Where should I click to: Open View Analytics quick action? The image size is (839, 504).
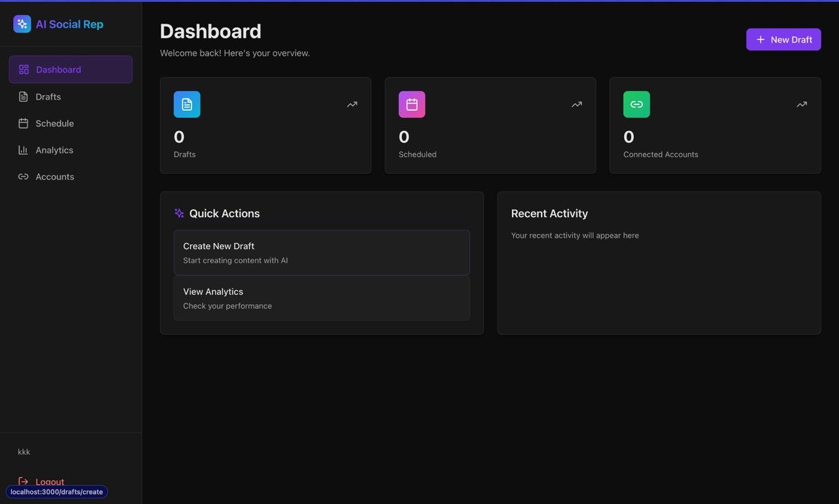click(321, 298)
